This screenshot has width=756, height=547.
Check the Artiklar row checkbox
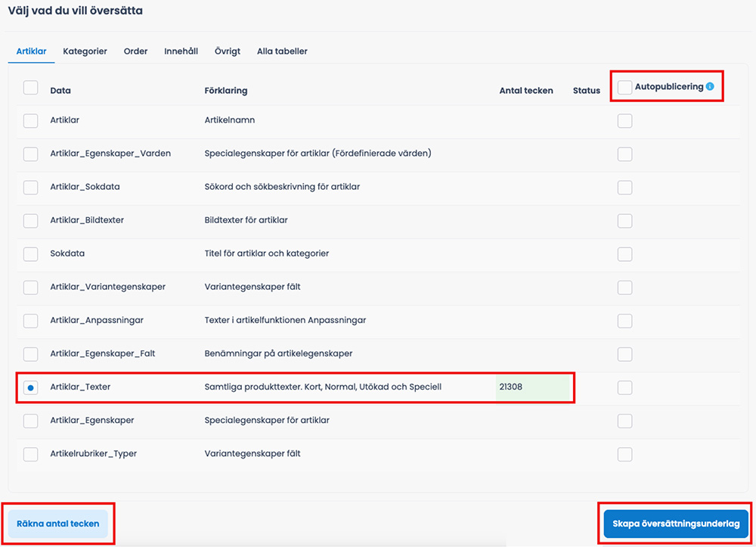click(31, 120)
